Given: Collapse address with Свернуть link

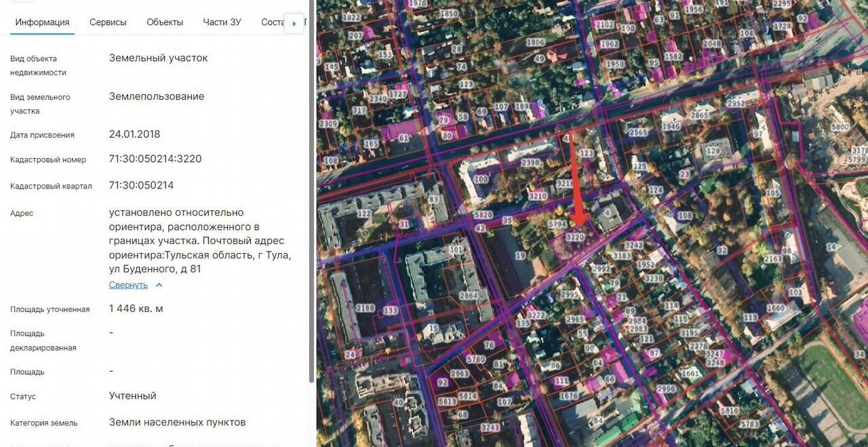Looking at the screenshot, I should [x=128, y=285].
